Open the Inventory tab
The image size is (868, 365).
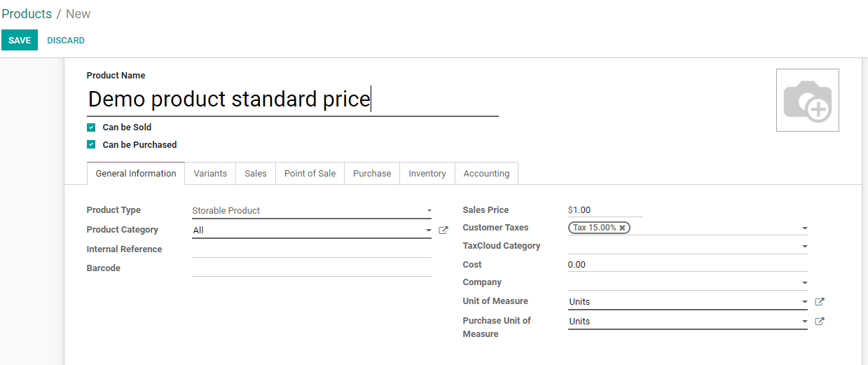[x=427, y=174]
